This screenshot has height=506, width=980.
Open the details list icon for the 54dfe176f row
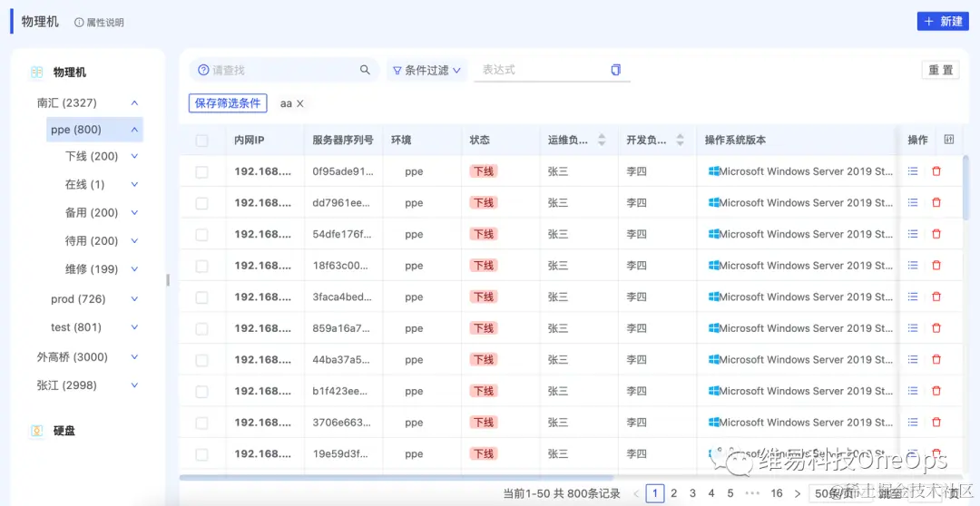click(913, 234)
